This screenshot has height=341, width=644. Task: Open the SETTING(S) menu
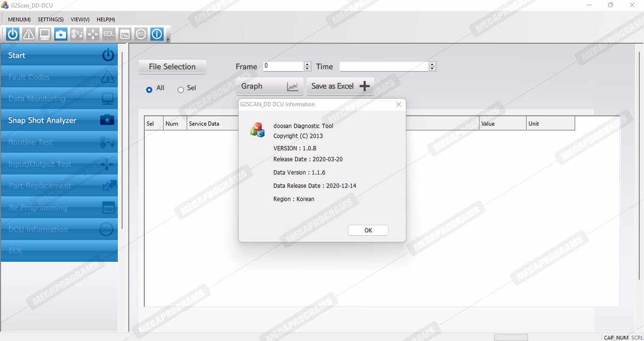(50, 19)
